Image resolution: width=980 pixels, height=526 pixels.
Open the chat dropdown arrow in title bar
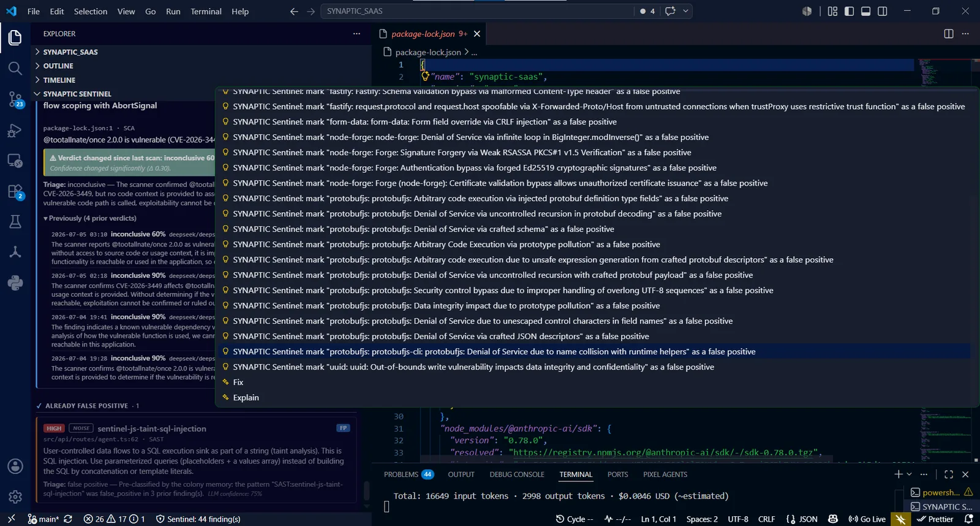coord(685,11)
